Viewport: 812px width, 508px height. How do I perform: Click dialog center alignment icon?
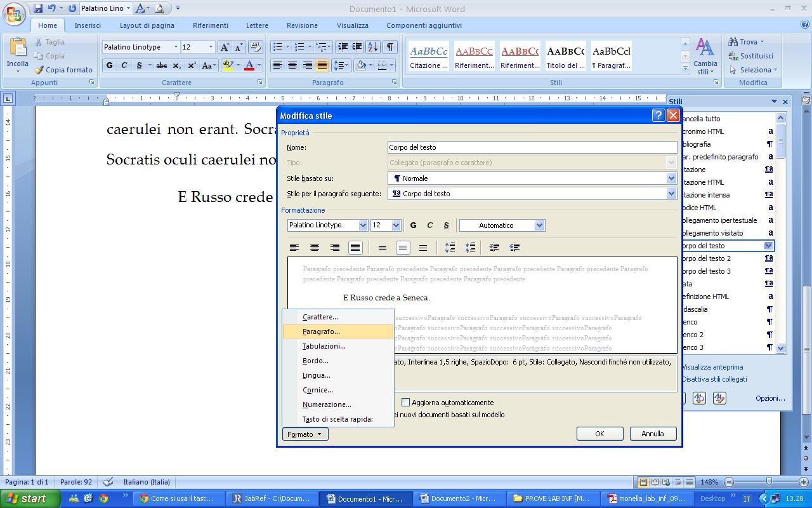click(315, 248)
